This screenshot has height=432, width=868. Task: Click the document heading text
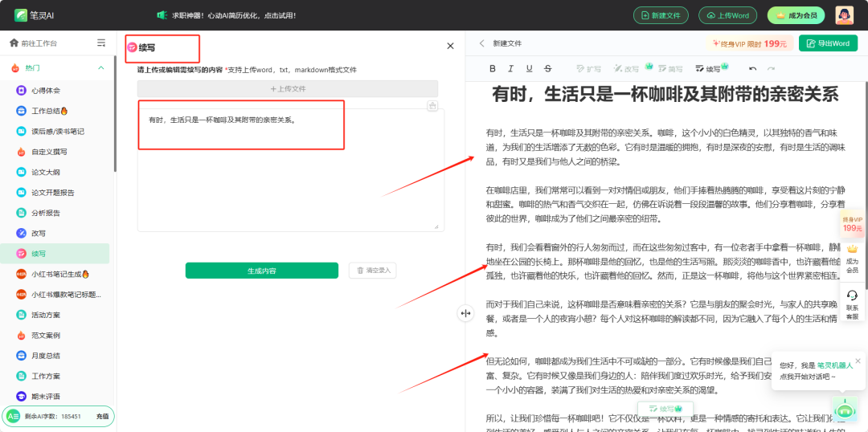[666, 94]
